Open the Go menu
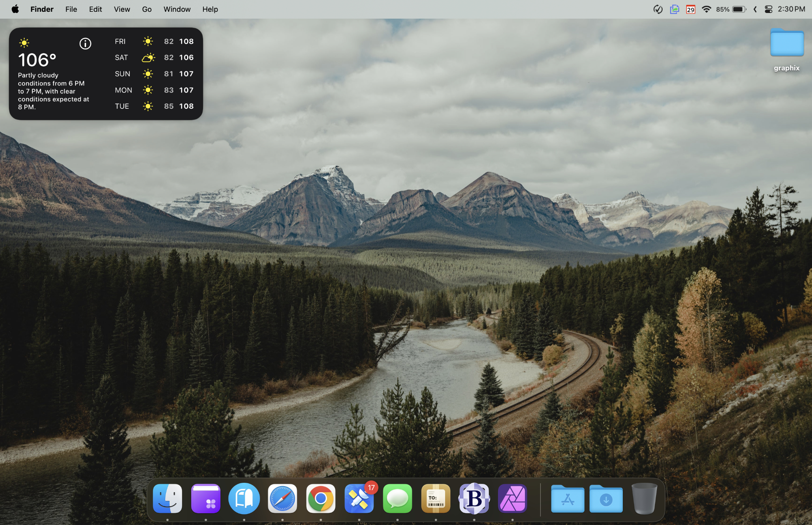 coord(147,9)
